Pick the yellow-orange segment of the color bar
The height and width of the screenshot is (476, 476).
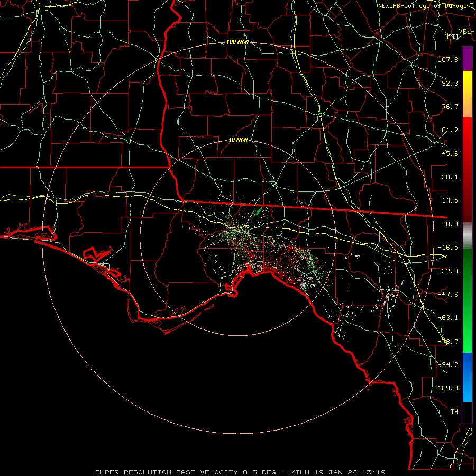point(467,94)
